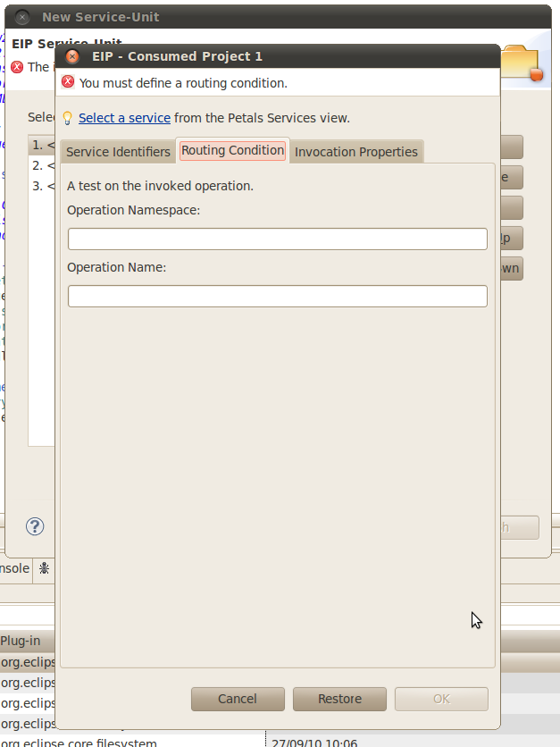The height and width of the screenshot is (747, 560).
Task: Click the Help question mark icon
Action: tap(35, 526)
